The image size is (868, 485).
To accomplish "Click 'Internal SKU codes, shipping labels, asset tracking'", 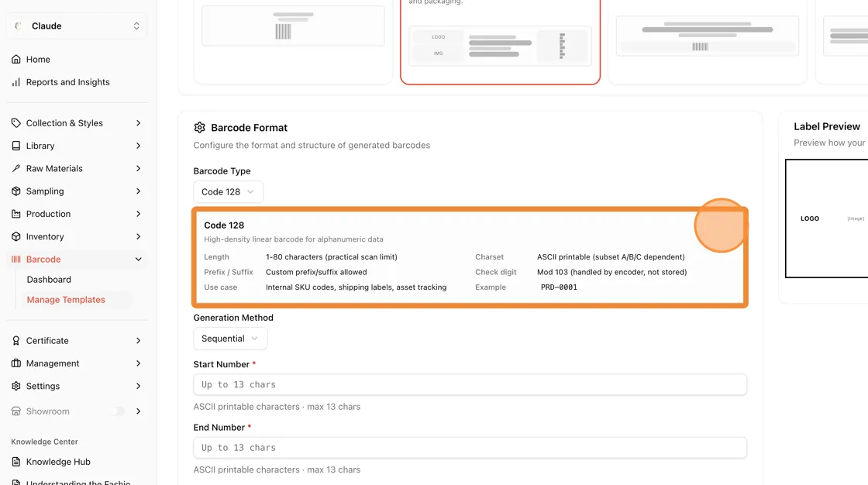I will (356, 287).
